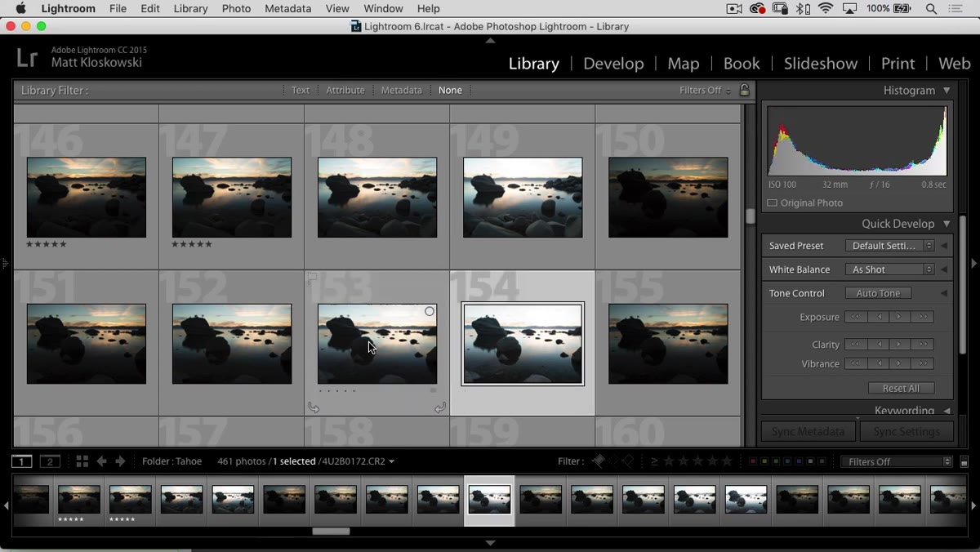The image size is (980, 552).
Task: Click the Sync Settings button
Action: point(906,432)
